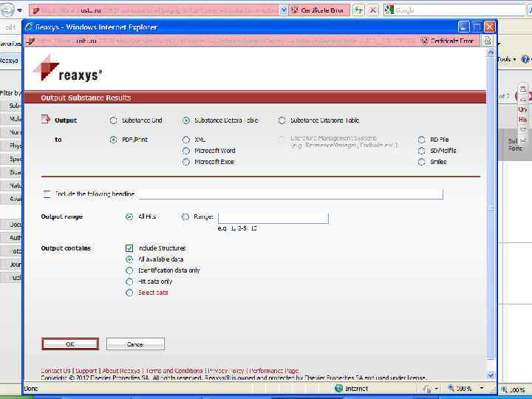This screenshot has width=532, height=399.
Task: Choose PDF/Print as output format
Action: coord(113,140)
